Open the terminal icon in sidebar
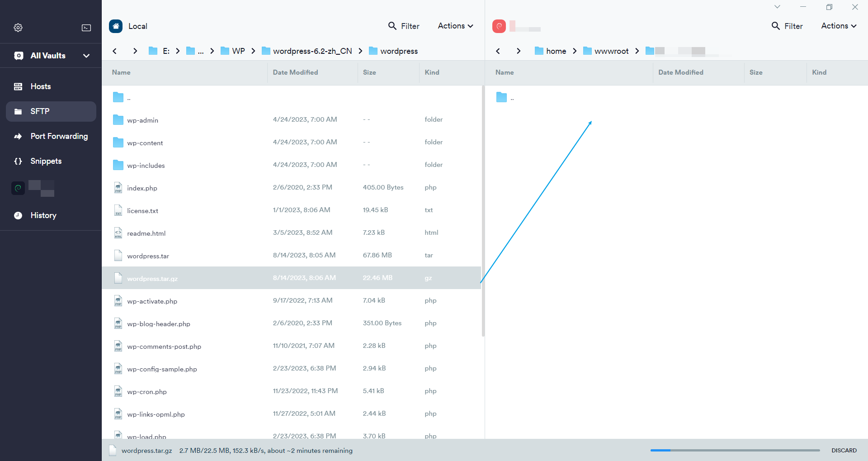 (x=86, y=28)
